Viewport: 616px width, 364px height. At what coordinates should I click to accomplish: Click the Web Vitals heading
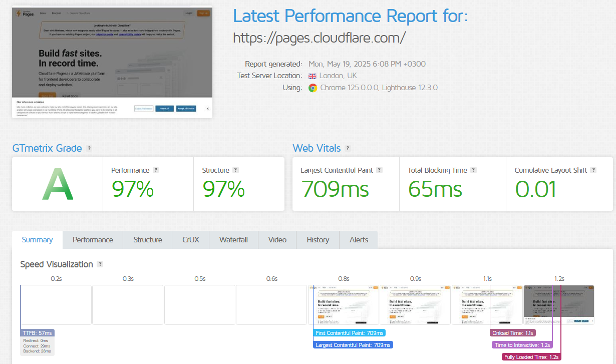[x=317, y=148]
